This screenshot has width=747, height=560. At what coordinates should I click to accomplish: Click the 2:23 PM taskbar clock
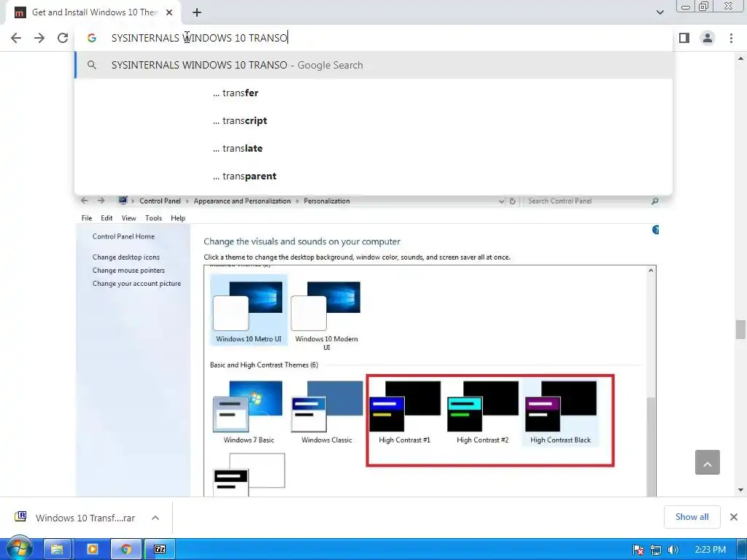tap(711, 550)
